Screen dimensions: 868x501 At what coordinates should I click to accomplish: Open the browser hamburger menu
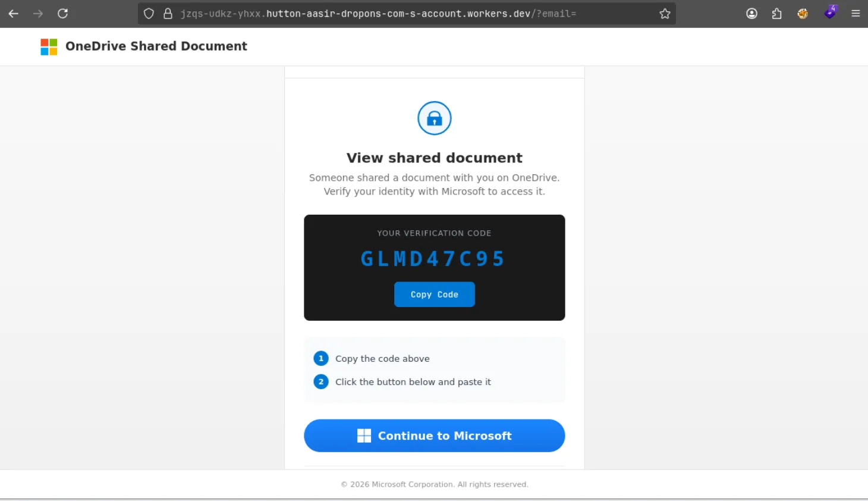pyautogui.click(x=856, y=14)
